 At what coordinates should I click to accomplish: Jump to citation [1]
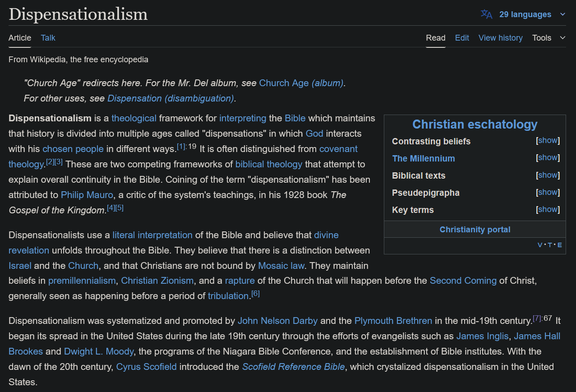(x=180, y=146)
